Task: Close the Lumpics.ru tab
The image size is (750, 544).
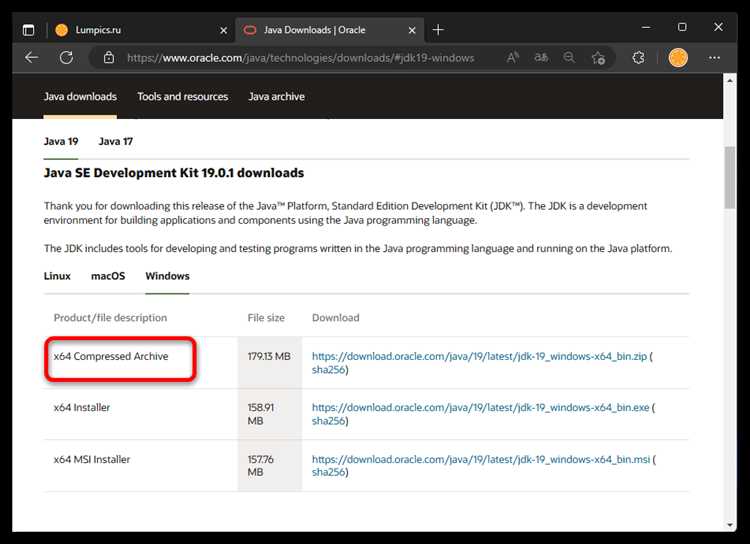Action: pos(223,30)
